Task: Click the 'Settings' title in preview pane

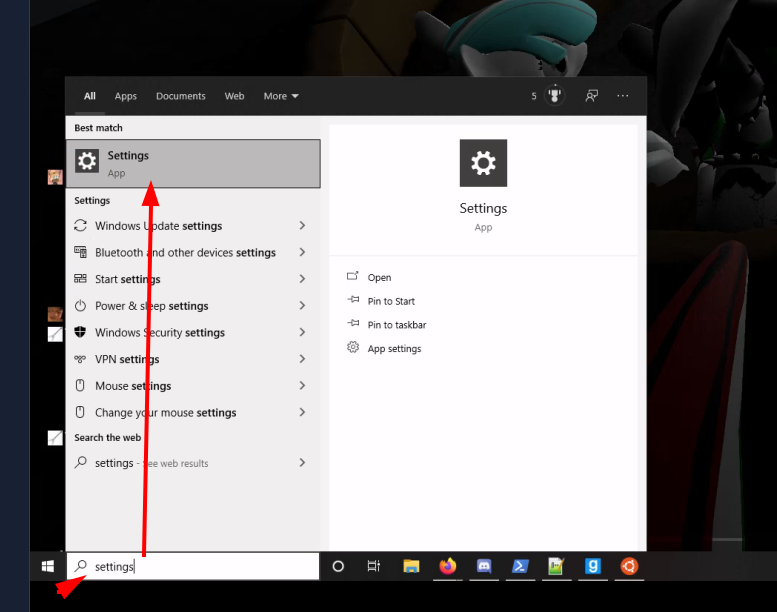Action: pos(483,208)
